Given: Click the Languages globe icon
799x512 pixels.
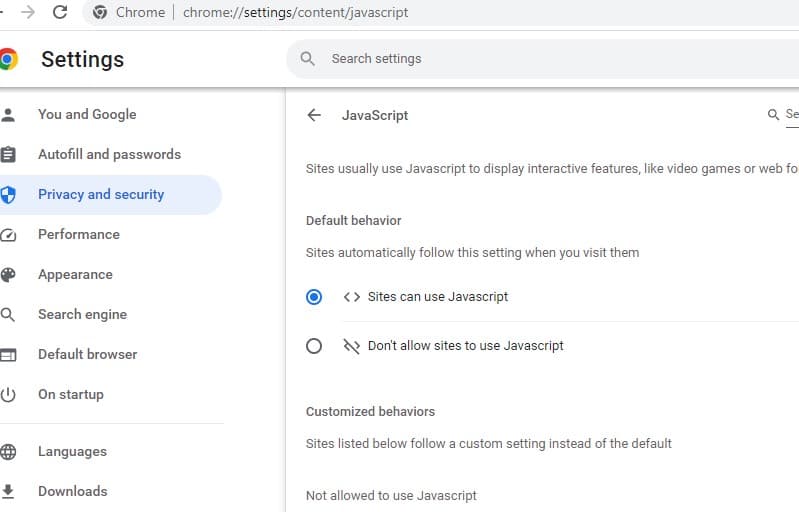Looking at the screenshot, I should tap(9, 452).
